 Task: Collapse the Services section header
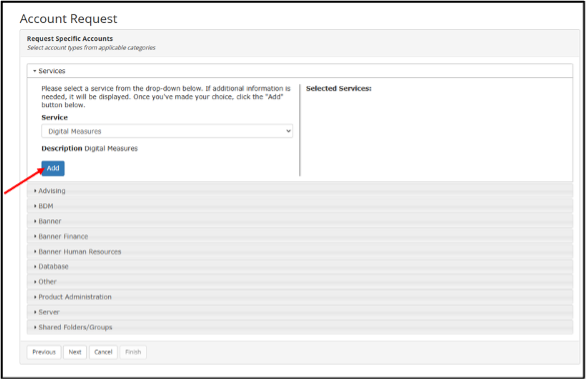click(x=300, y=71)
